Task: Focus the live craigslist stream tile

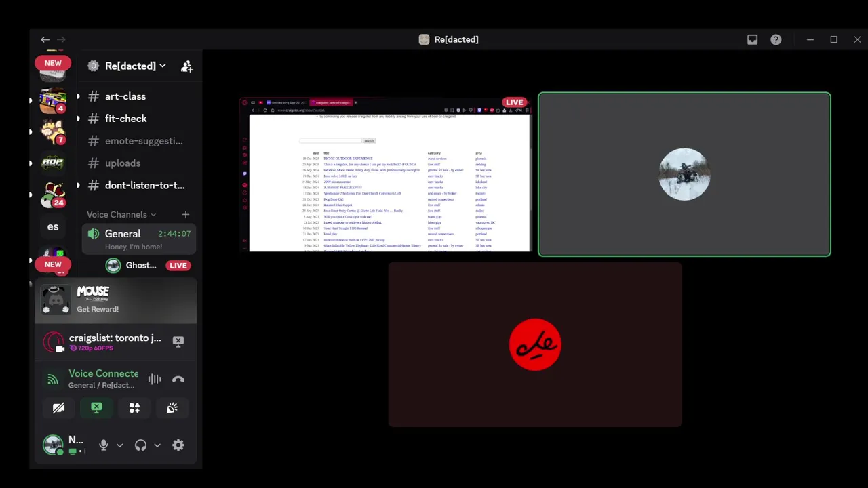Action: click(385, 174)
